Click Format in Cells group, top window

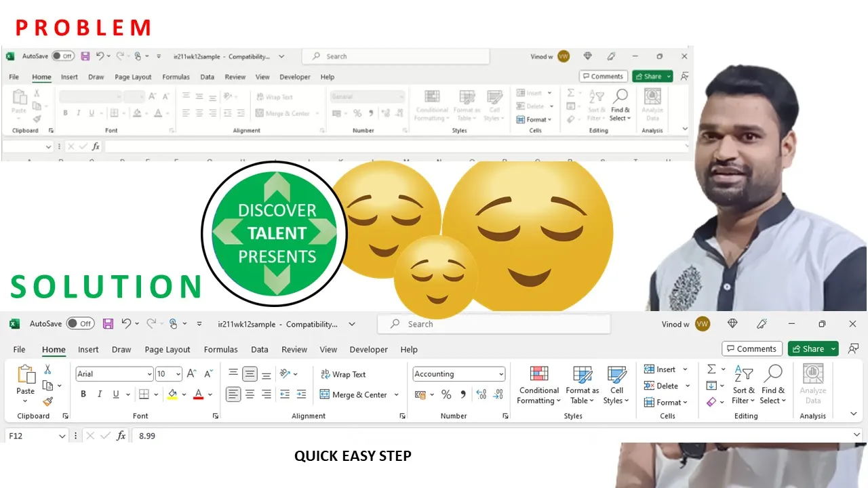(x=534, y=119)
